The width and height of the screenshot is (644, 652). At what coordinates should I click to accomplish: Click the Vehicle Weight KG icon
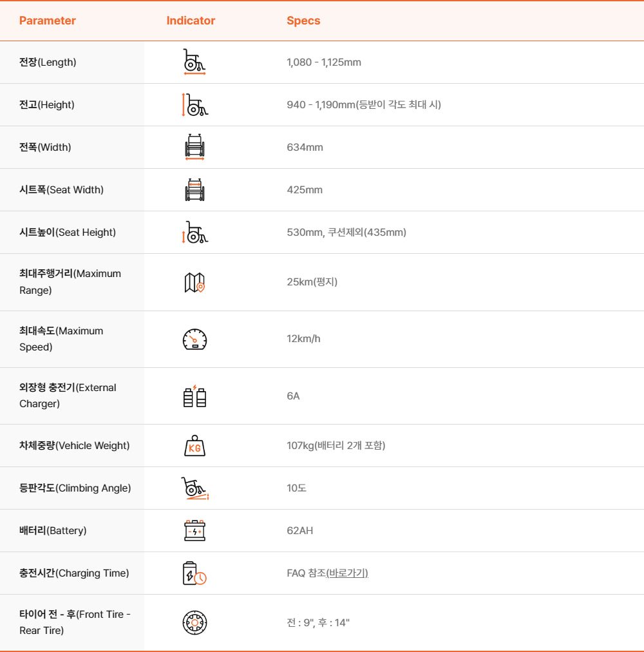pos(194,446)
